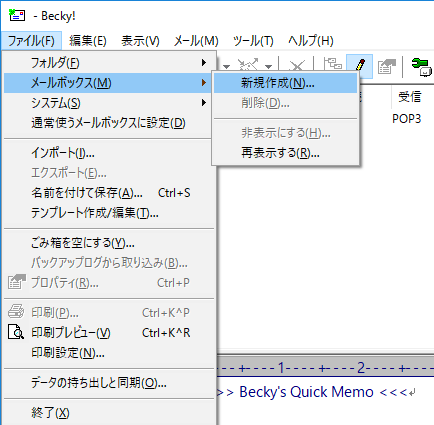
Task: Select the pencil compose-message toolbar icon
Action: (x=360, y=66)
